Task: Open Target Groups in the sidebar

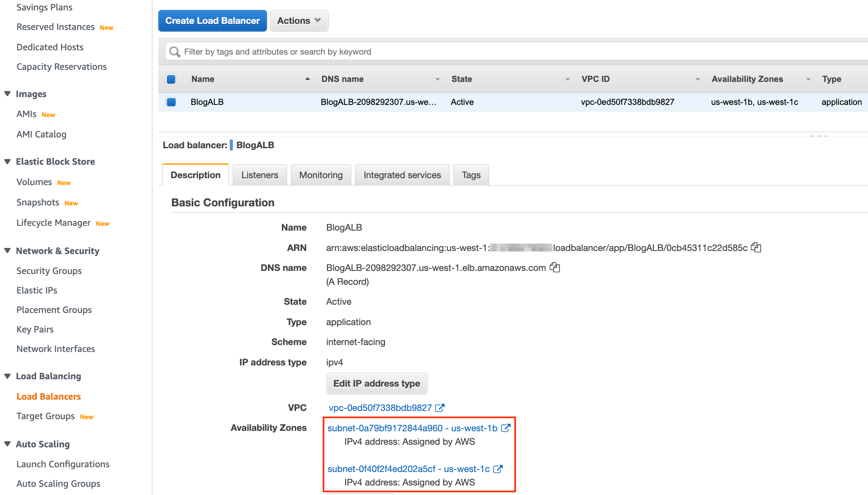Action: click(x=46, y=416)
